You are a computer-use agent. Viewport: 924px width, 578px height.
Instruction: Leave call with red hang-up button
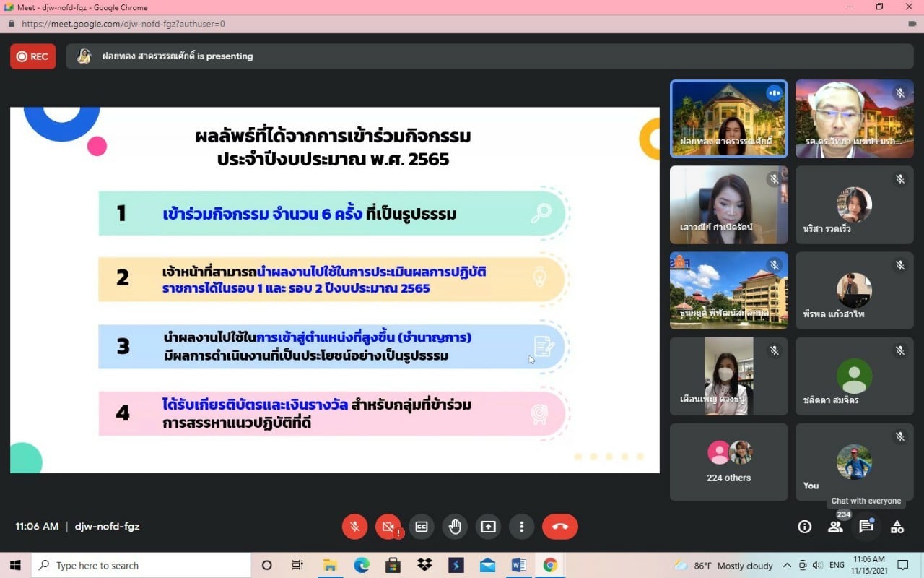tap(559, 527)
